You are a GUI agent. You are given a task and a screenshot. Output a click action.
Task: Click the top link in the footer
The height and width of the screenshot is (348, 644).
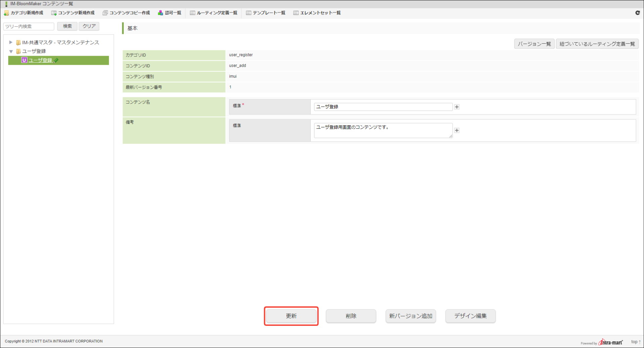pos(636,342)
